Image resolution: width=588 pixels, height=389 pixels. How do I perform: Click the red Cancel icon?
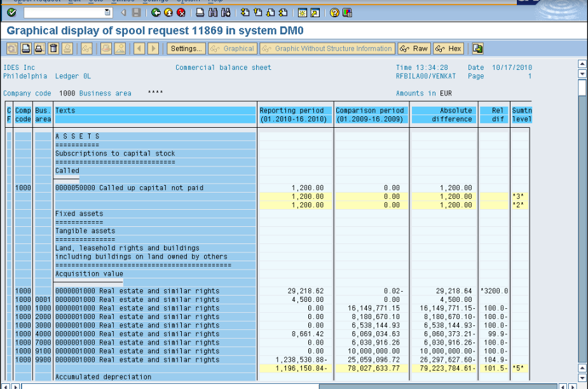(x=181, y=13)
